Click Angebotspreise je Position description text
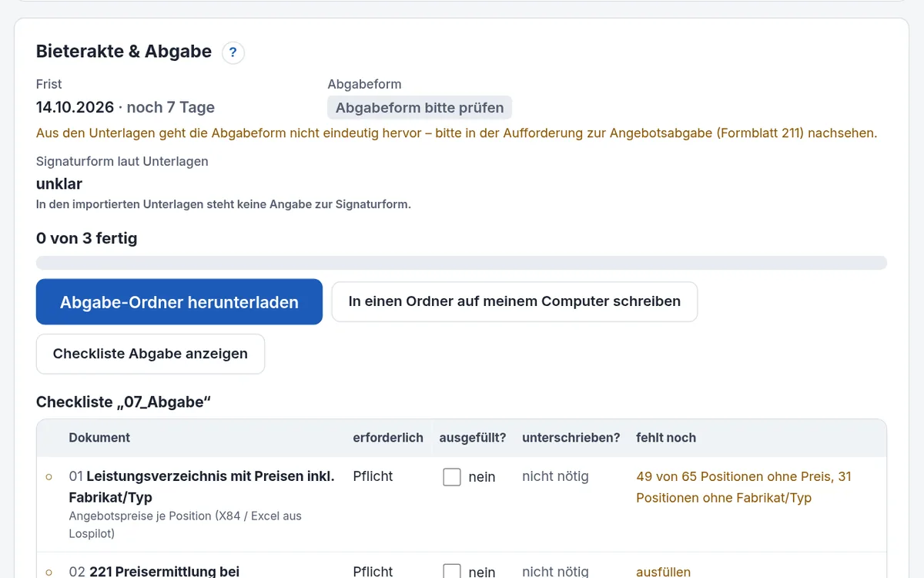The image size is (924, 578). tap(185, 525)
